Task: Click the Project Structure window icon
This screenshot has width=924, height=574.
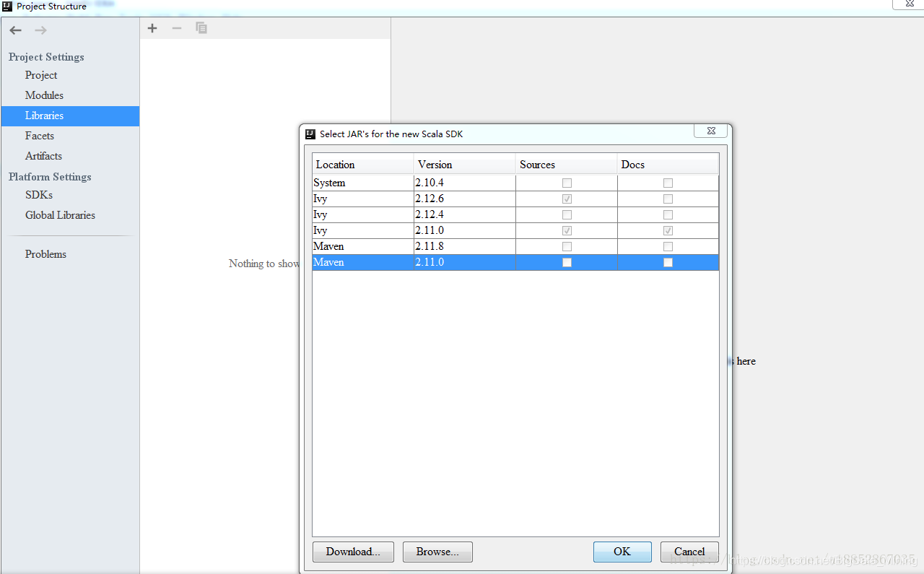Action: click(x=7, y=6)
